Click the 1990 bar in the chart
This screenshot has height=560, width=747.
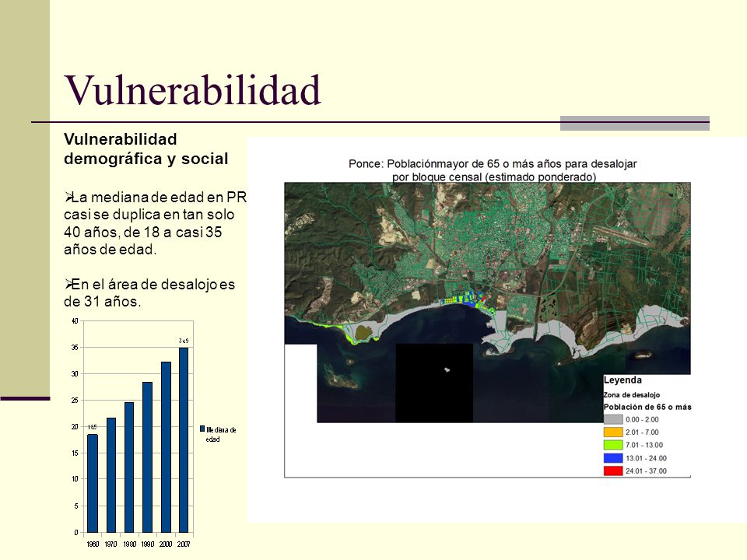147,457
